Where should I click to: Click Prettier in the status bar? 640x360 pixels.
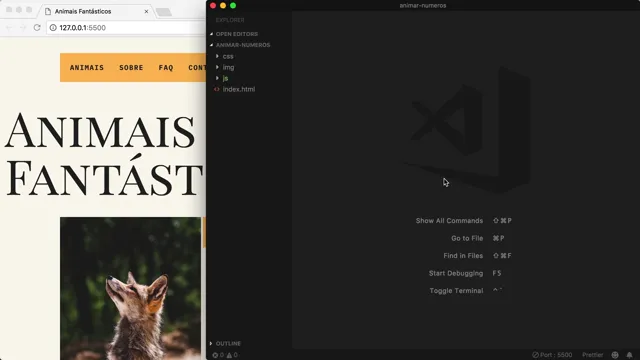(x=593, y=355)
